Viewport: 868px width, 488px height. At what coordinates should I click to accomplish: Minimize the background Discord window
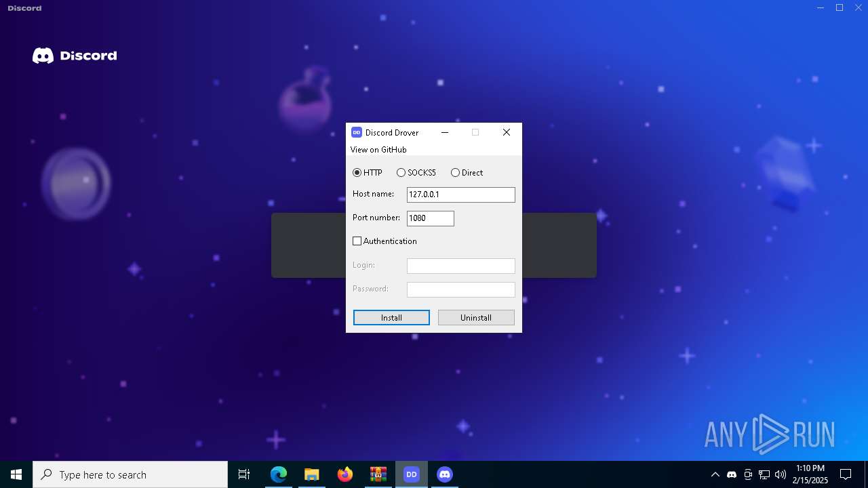pyautogui.click(x=821, y=7)
